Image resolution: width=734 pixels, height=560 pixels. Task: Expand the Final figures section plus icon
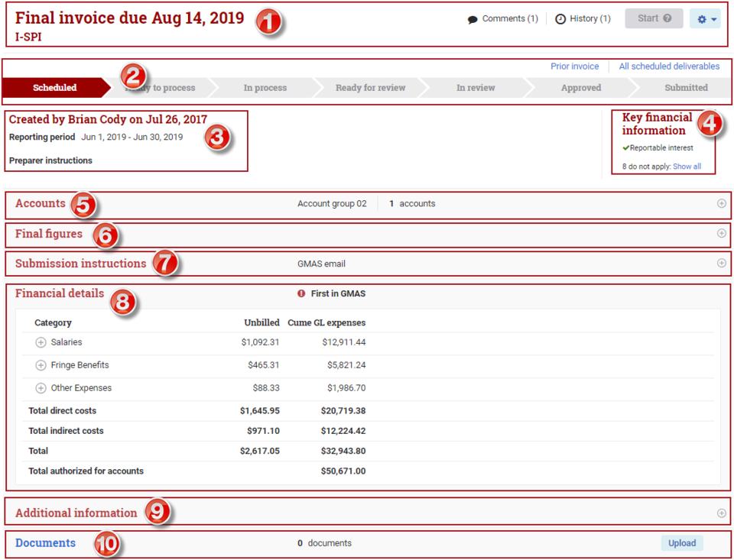721,233
